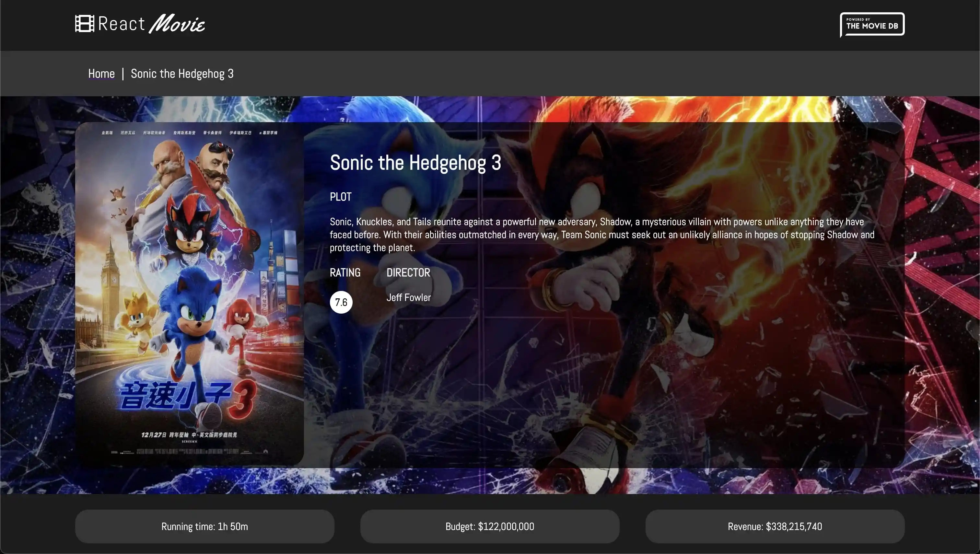Click the PLOT section heading
Image resolution: width=980 pixels, height=554 pixels.
pos(340,197)
